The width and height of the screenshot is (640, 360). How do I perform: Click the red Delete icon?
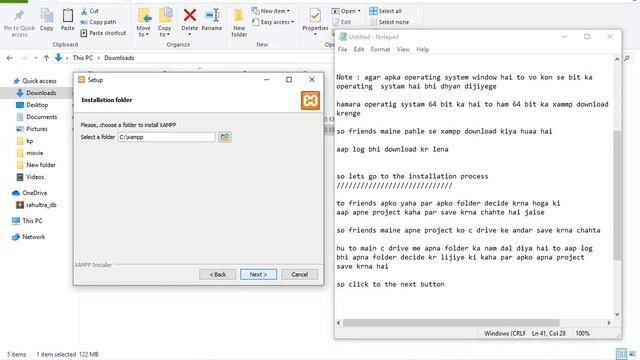click(x=190, y=16)
